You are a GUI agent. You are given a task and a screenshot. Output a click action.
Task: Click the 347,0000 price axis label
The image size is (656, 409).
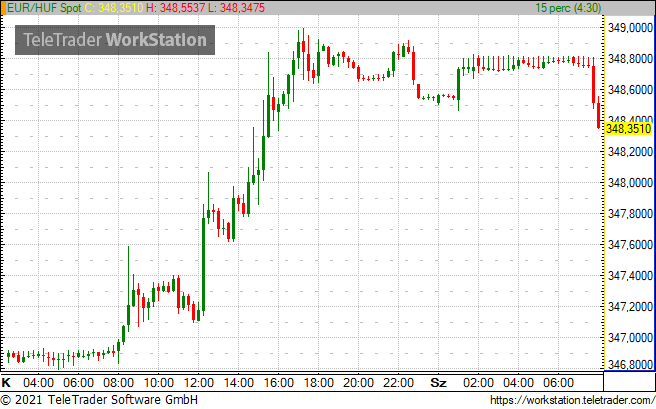630,337
